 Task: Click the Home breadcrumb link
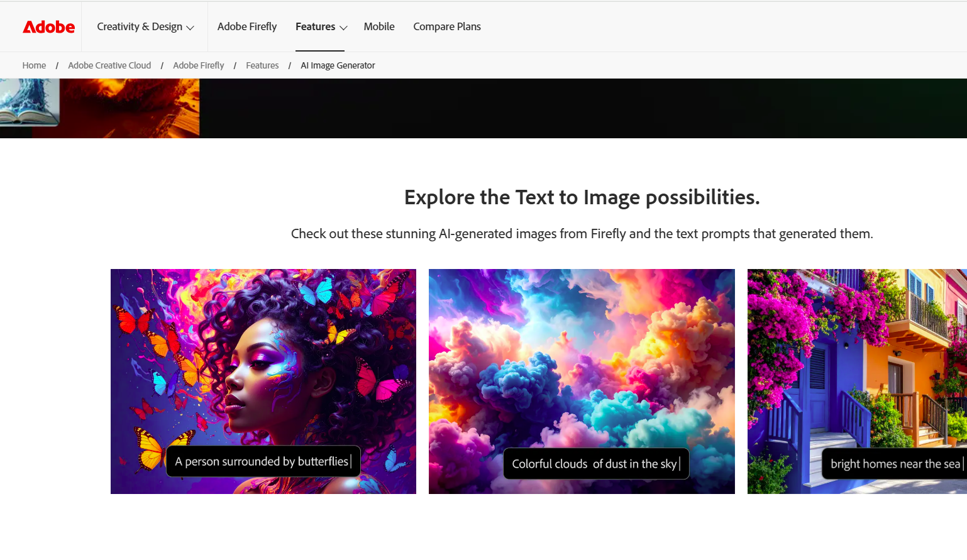point(34,65)
